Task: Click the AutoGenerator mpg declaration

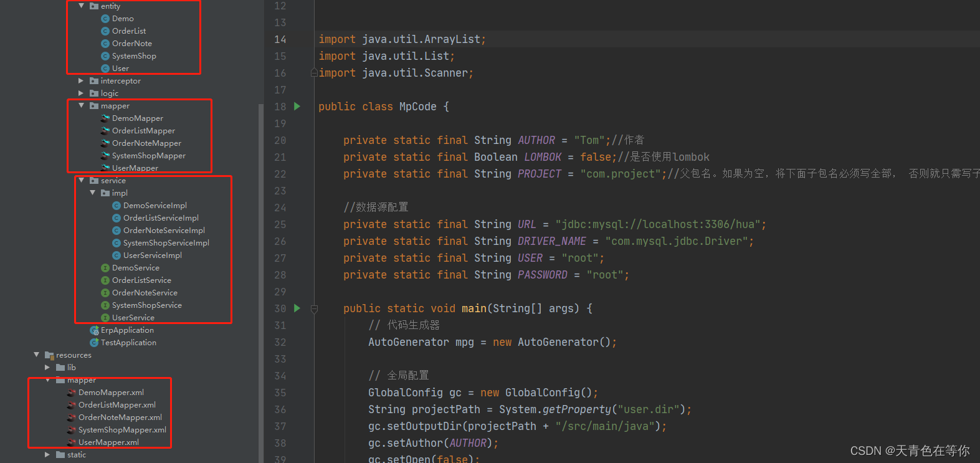Action: pos(492,342)
